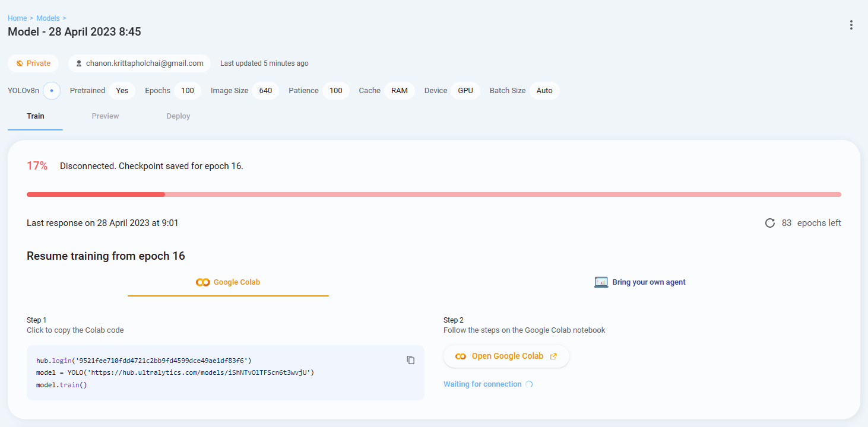
Task: Expand the YOLOv8n architecture selector
Action: (x=51, y=90)
